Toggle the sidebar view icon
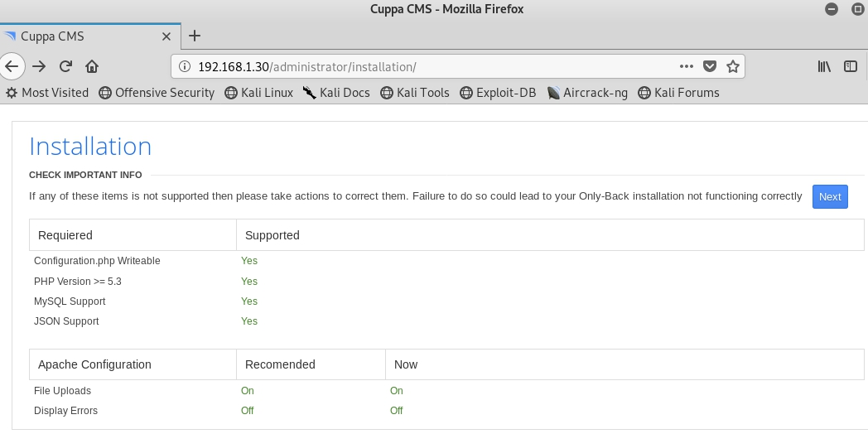The image size is (868, 434). (x=851, y=66)
